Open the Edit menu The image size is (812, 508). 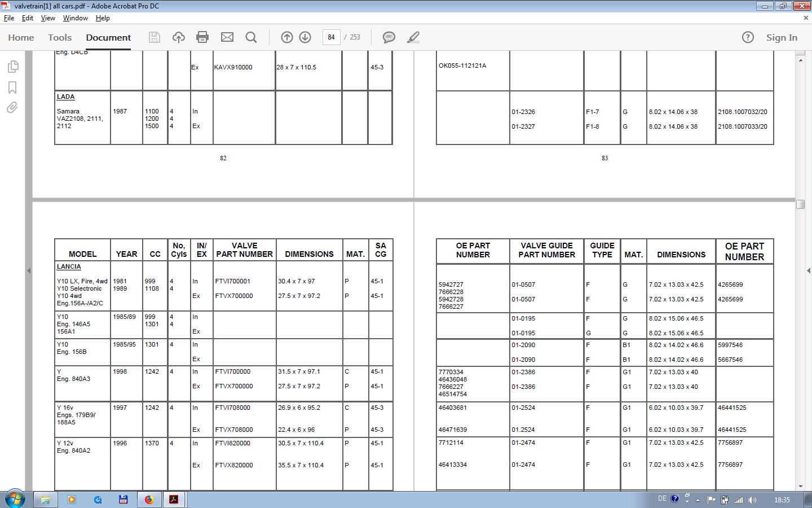[28, 18]
